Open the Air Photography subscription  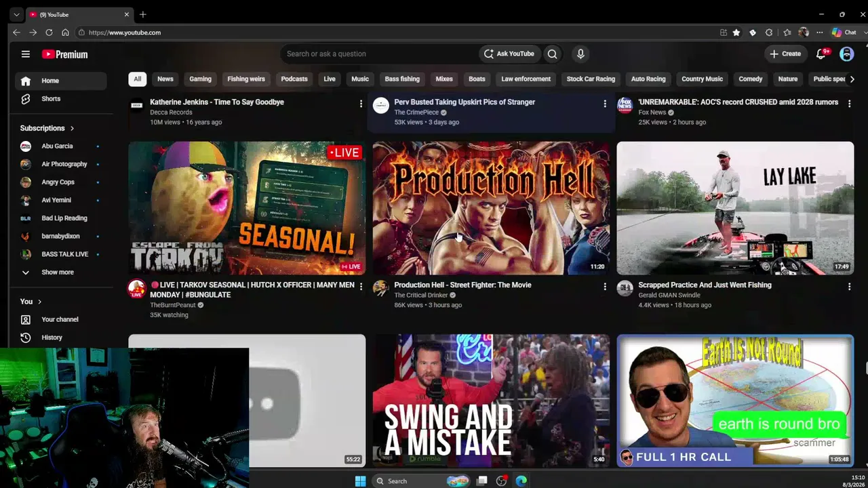click(x=60, y=164)
